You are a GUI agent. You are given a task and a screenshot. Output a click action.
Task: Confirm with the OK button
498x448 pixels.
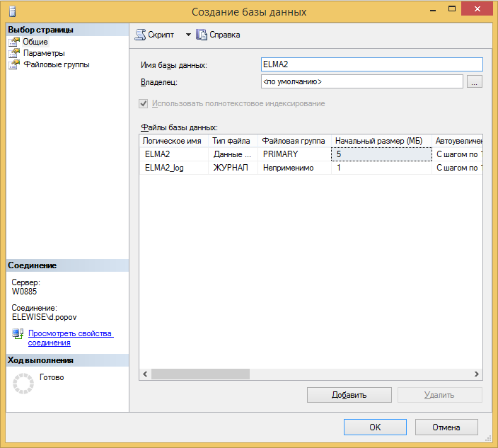[x=375, y=427]
